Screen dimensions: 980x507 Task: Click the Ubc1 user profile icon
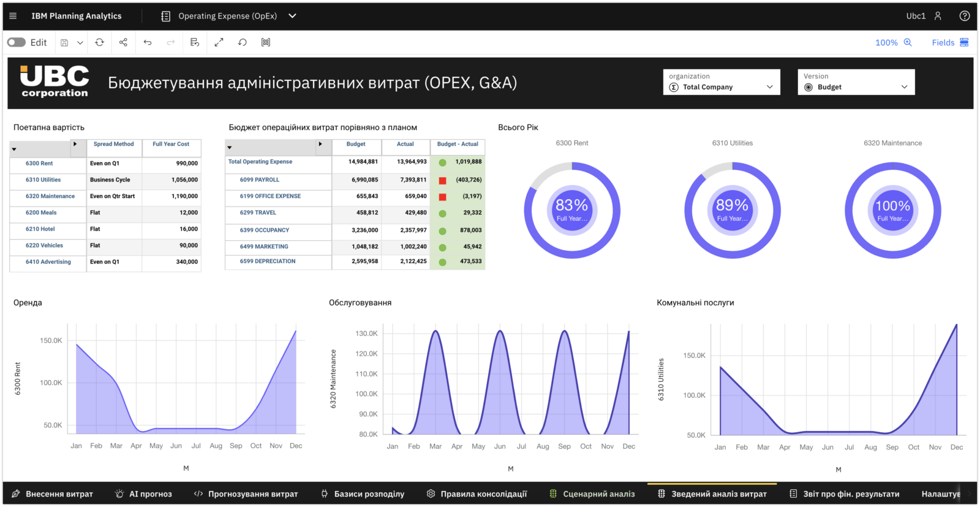[x=938, y=16]
